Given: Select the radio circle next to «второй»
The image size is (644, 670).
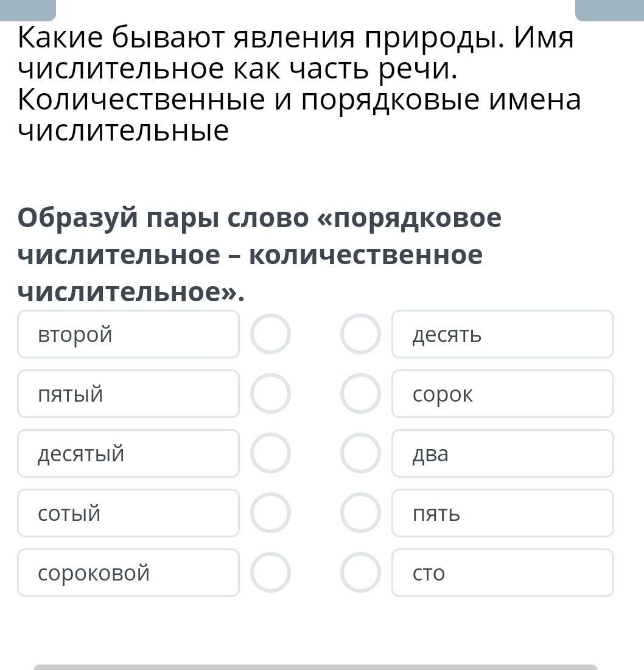Looking at the screenshot, I should (270, 334).
